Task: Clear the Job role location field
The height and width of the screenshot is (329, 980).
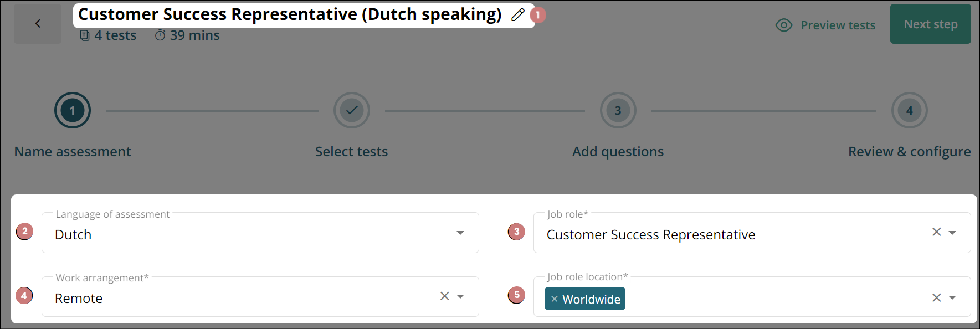Action: tap(936, 296)
